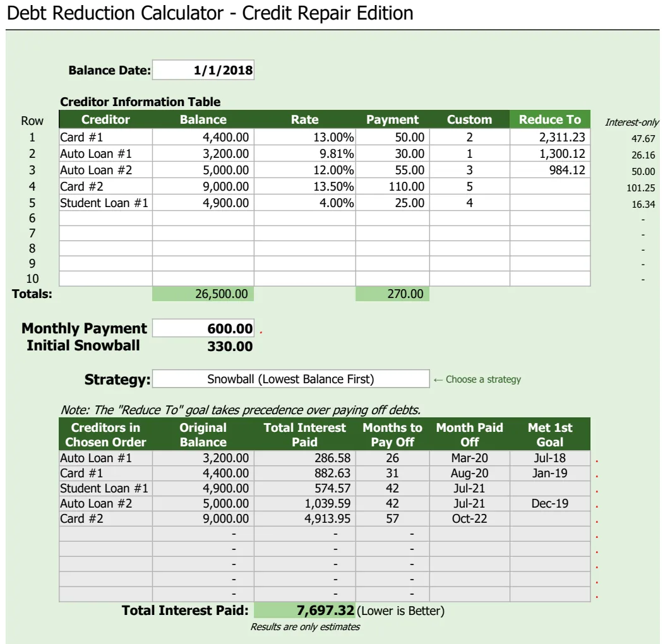Select the Month Paid Off cell Mar-20

coord(469,458)
